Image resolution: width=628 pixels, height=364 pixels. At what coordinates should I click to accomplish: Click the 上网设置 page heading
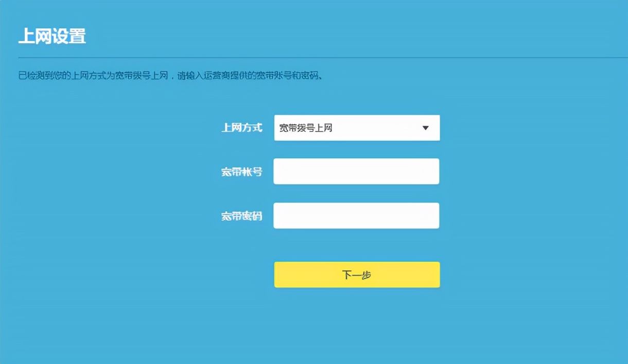[52, 36]
